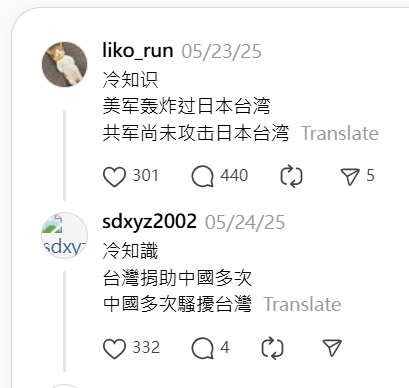Open replies on liko_run's post
Image resolution: width=409 pixels, height=388 pixels.
[202, 176]
